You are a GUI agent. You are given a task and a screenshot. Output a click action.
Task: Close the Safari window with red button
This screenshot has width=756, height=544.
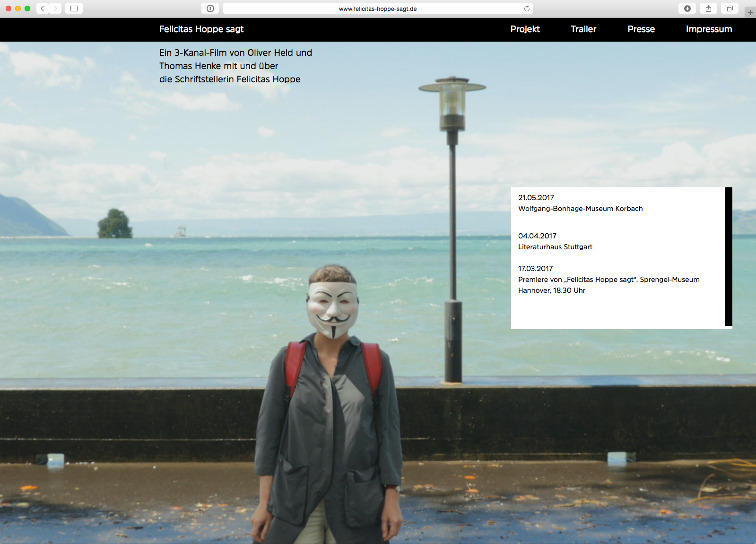point(9,9)
